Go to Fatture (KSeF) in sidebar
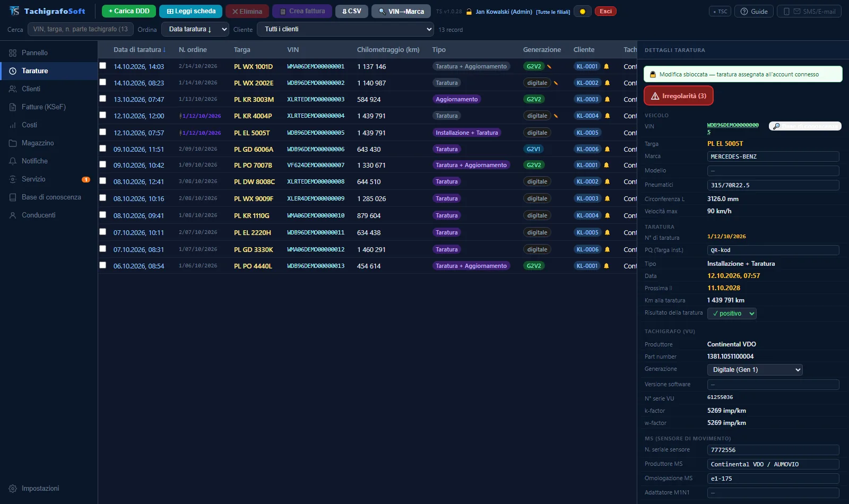 pos(49,107)
